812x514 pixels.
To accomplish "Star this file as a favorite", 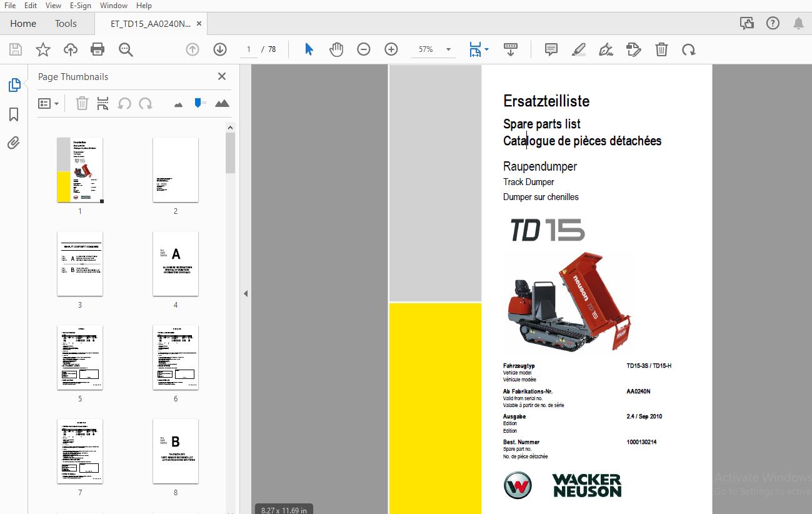I will 43,49.
